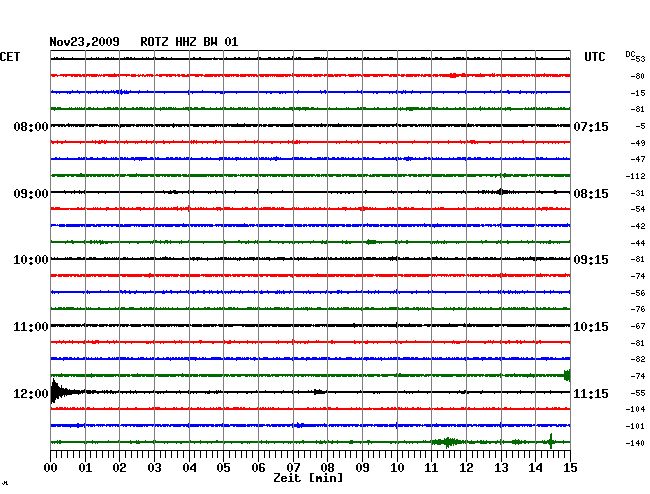The height and width of the screenshot is (494, 650).
Task: Click the DC value -47
Action: pyautogui.click(x=638, y=159)
